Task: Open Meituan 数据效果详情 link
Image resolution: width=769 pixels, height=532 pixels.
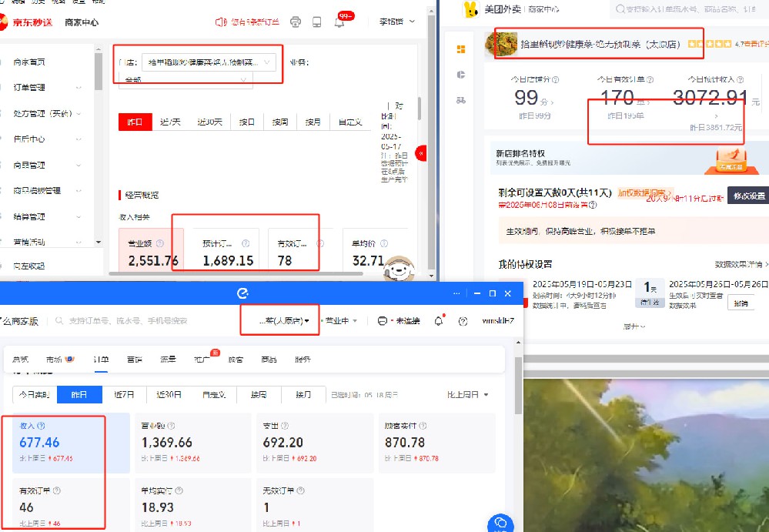Action: 741,264
